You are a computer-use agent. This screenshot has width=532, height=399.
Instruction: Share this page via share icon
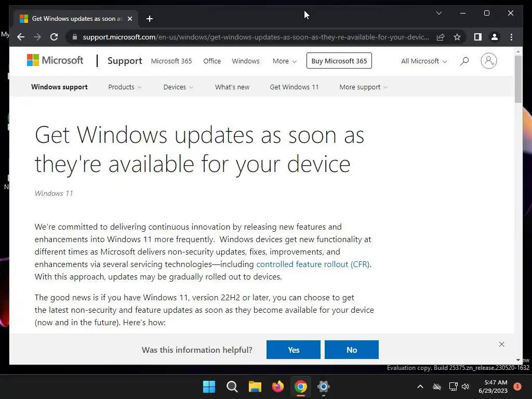click(441, 37)
